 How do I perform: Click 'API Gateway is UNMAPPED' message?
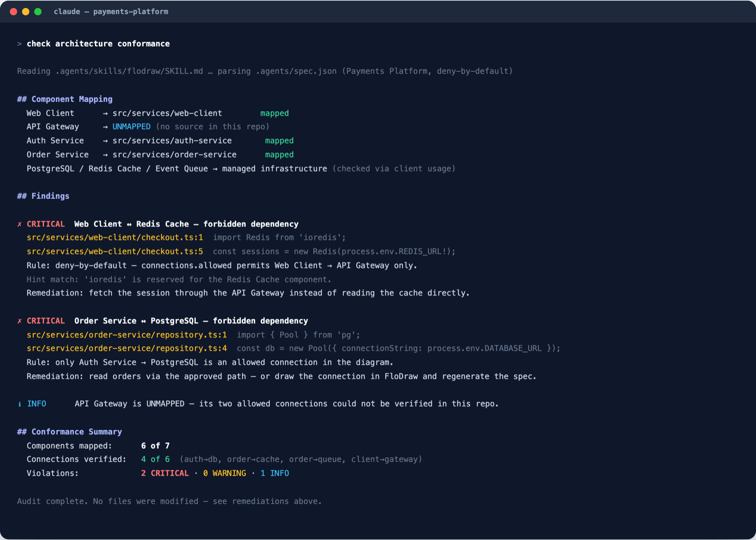click(287, 404)
